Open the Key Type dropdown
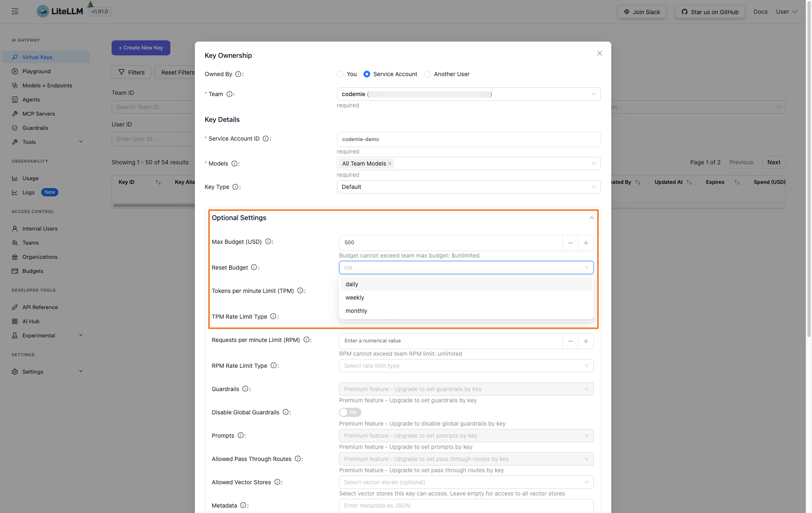Screen dimensions: 812x513 click(x=468, y=187)
